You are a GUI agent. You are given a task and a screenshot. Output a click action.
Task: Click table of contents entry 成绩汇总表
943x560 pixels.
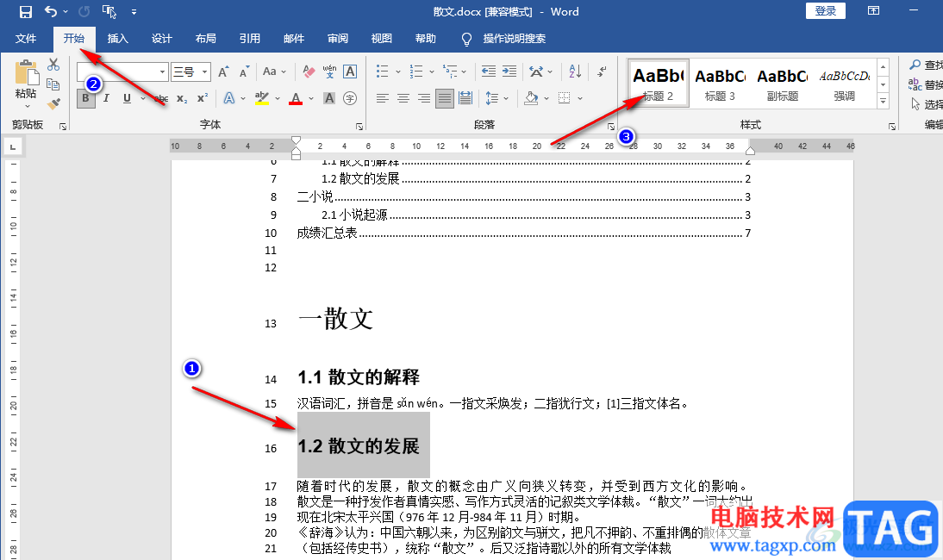(x=328, y=233)
